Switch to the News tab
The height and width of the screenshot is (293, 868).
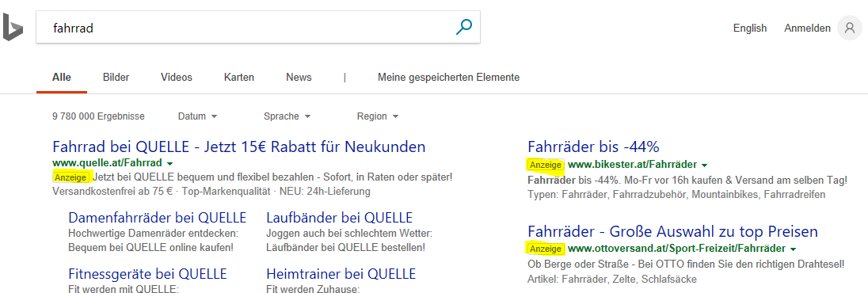click(x=299, y=78)
